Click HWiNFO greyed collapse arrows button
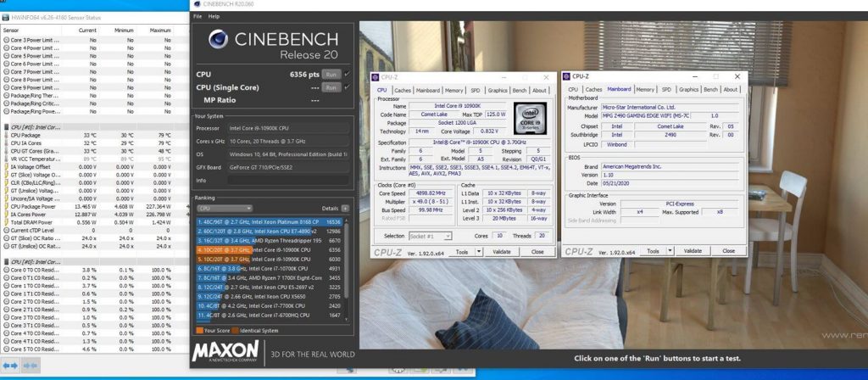The image size is (868, 380). [x=31, y=366]
